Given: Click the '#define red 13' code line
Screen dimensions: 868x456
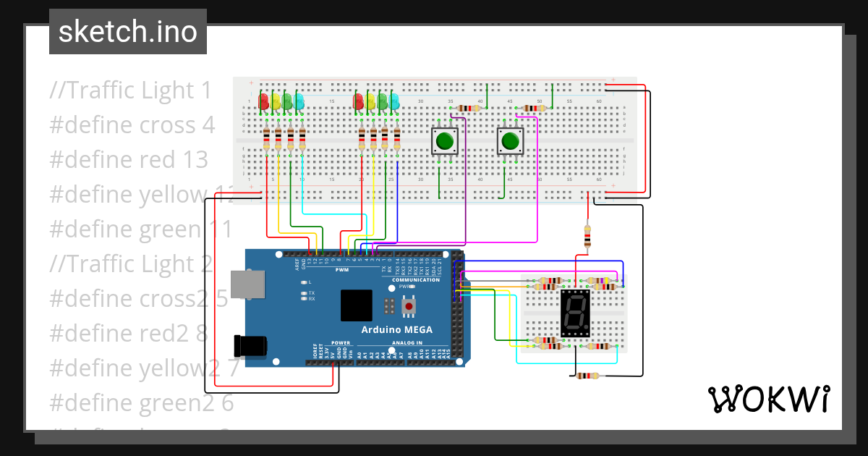Looking at the screenshot, I should [x=129, y=159].
